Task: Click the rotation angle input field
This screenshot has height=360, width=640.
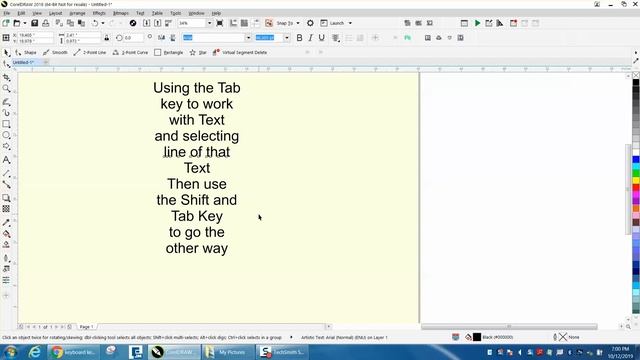Action: click(133, 38)
